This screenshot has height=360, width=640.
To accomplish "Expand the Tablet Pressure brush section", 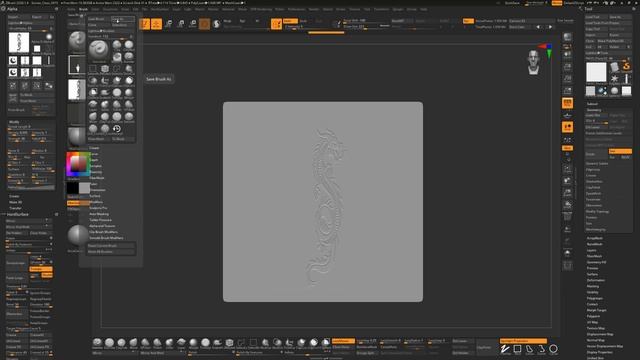I will pyautogui.click(x=100, y=220).
